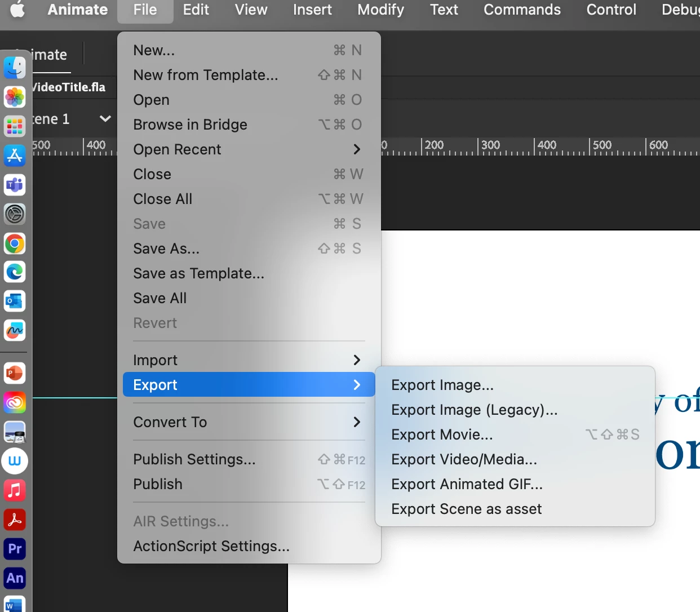Launch Microsoft Edge from the Dock
Viewport: 700px width, 612px height.
pos(15,272)
